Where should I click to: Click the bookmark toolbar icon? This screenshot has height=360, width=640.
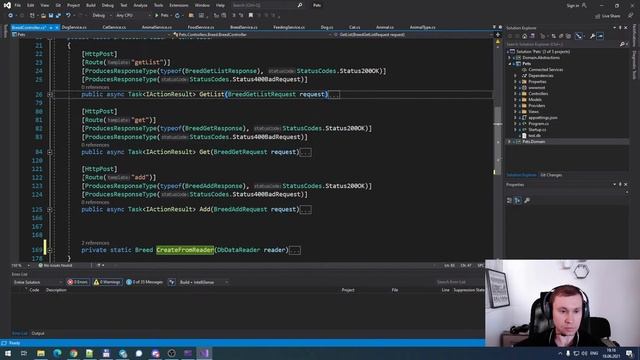[251, 16]
